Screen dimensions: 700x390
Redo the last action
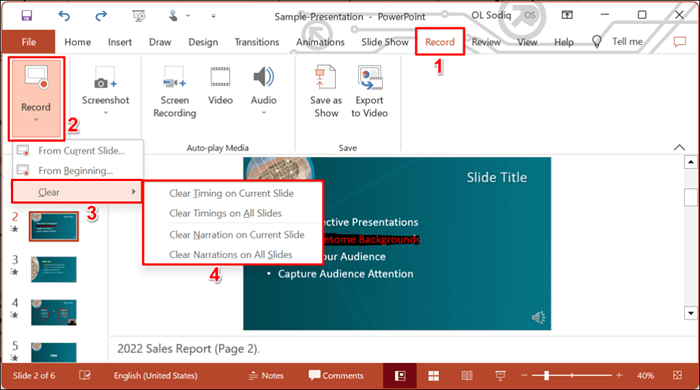click(101, 16)
